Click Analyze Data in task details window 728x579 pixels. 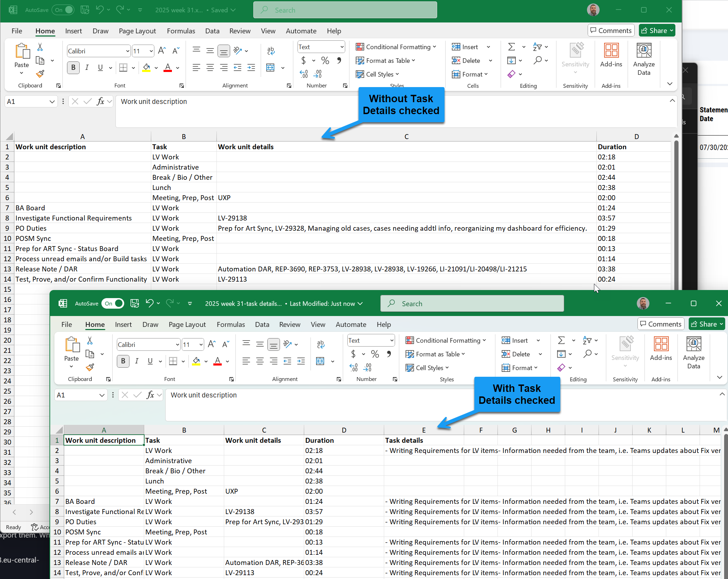[x=694, y=353]
